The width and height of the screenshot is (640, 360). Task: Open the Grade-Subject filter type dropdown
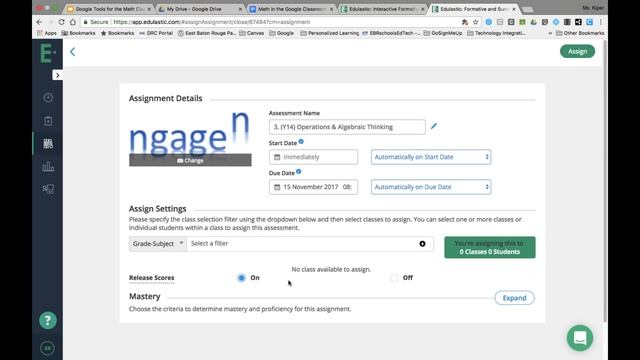158,244
